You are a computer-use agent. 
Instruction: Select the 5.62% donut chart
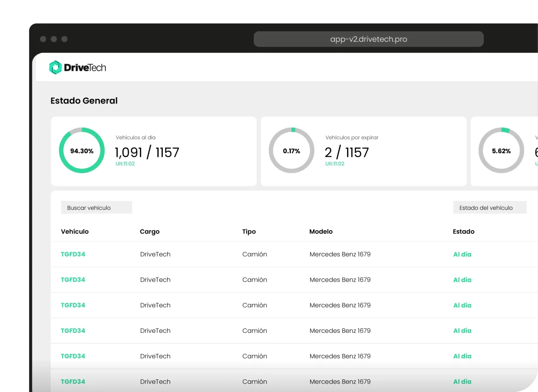coord(501,151)
